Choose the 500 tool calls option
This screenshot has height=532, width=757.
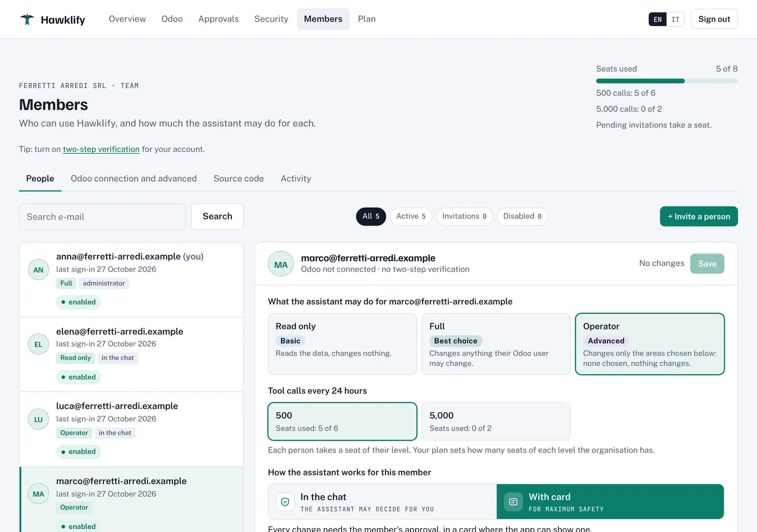click(x=342, y=421)
